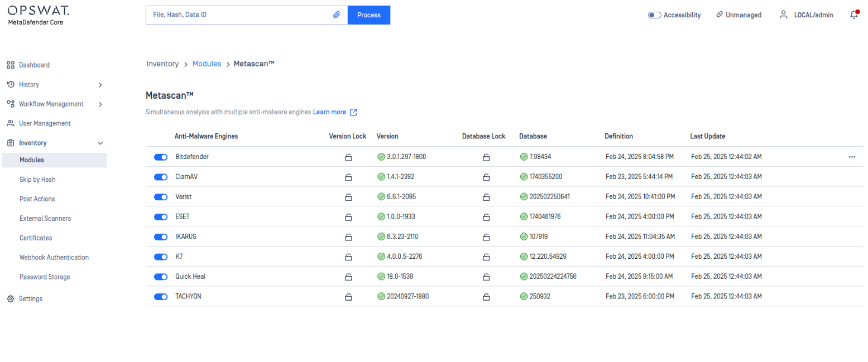Click the ESET version lock icon

[348, 217]
